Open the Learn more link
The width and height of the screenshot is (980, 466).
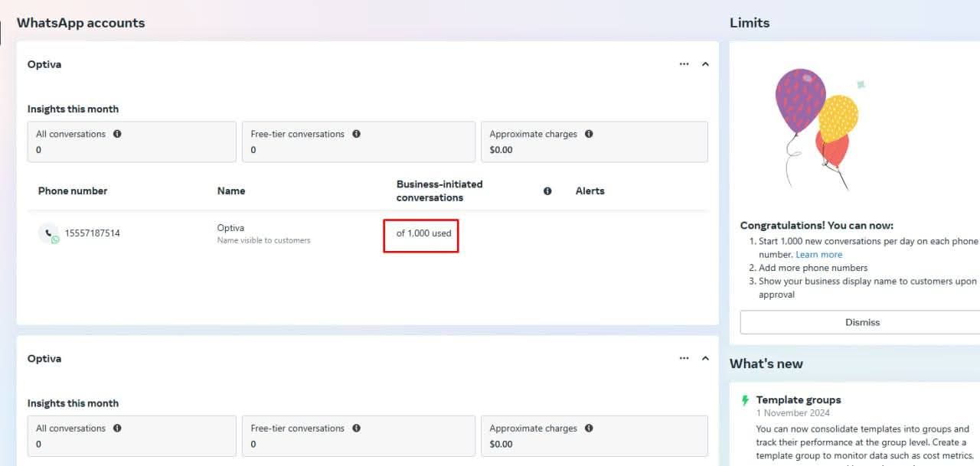click(x=818, y=255)
